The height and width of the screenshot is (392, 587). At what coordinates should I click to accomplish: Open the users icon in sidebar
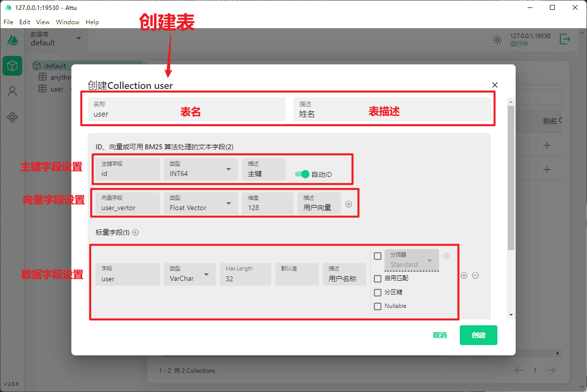(12, 91)
